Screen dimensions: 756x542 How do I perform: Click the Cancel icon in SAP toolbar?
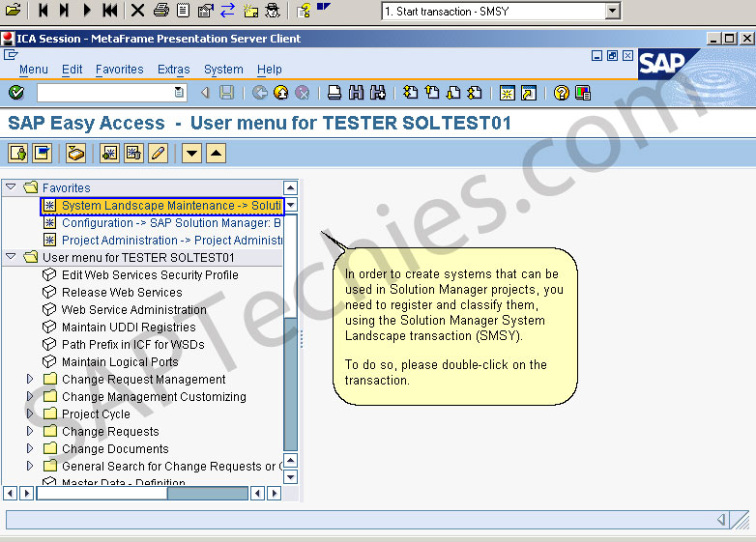click(x=302, y=93)
